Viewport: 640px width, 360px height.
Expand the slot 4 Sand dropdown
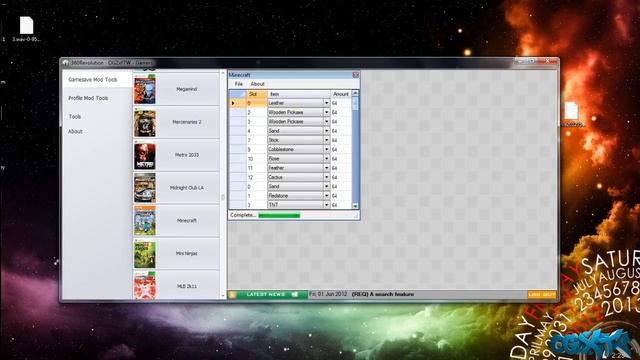point(326,131)
